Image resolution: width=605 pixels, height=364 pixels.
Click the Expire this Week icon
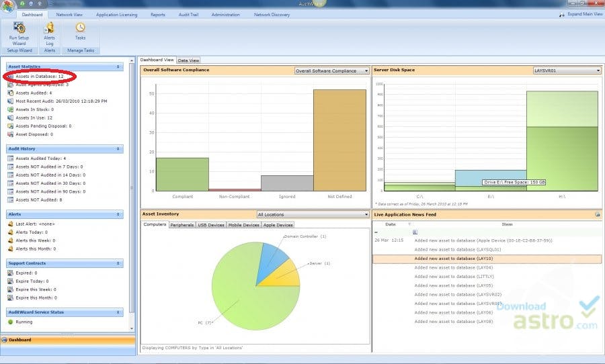[x=10, y=289]
